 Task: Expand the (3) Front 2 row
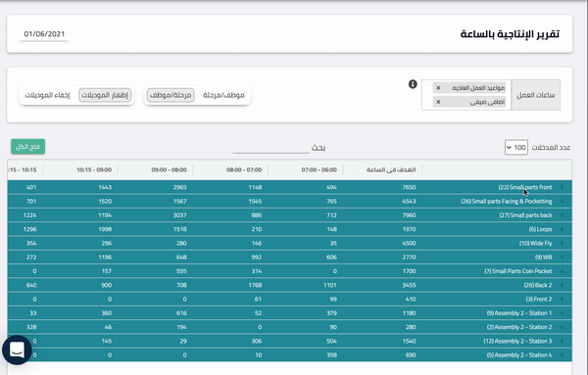pyautogui.click(x=562, y=299)
